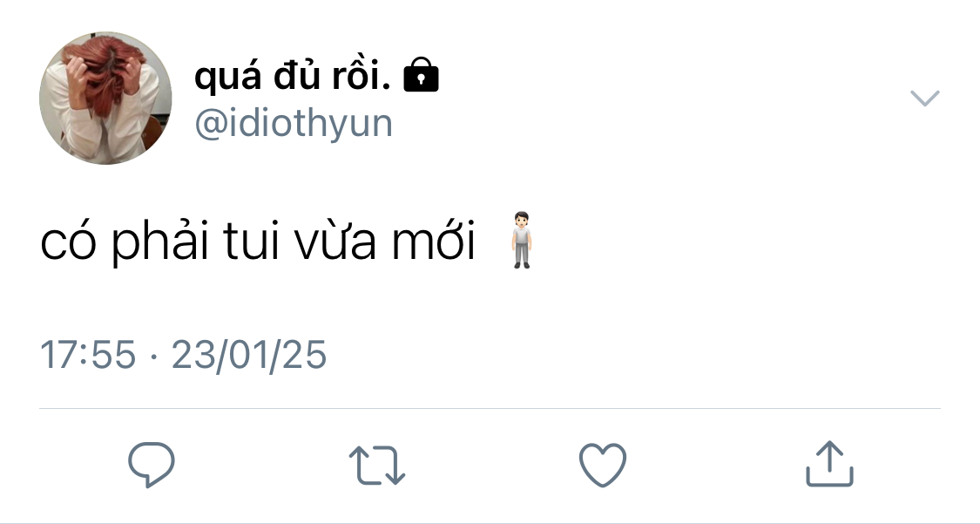Click the 23/01/25 date of the tweet
The image size is (980, 524).
pyautogui.click(x=249, y=355)
